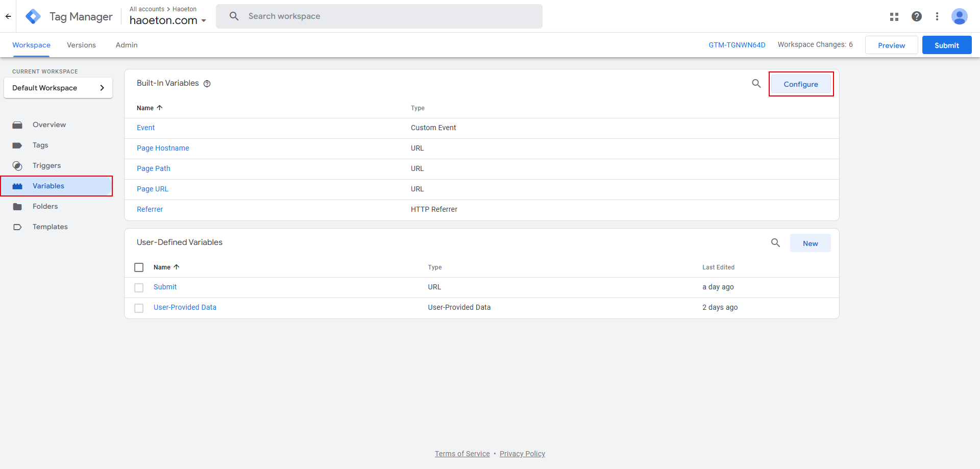Toggle the select-all variables checkbox
Screen dimensions: 980x469
139,267
